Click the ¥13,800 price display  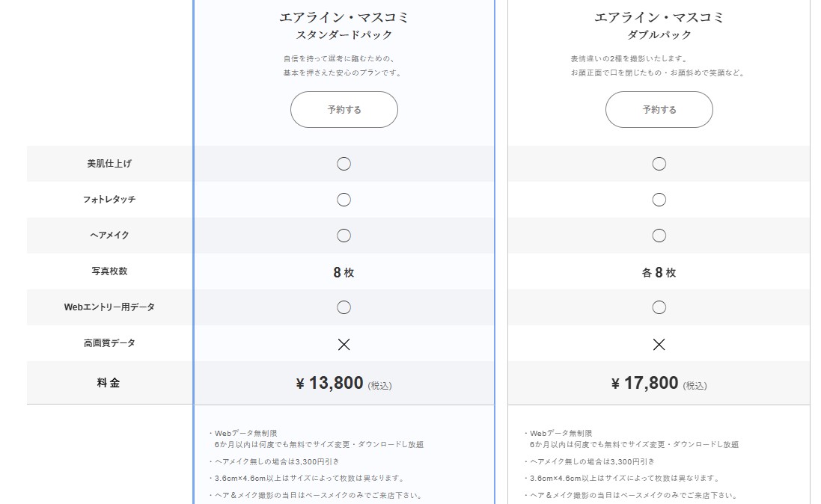coord(343,382)
